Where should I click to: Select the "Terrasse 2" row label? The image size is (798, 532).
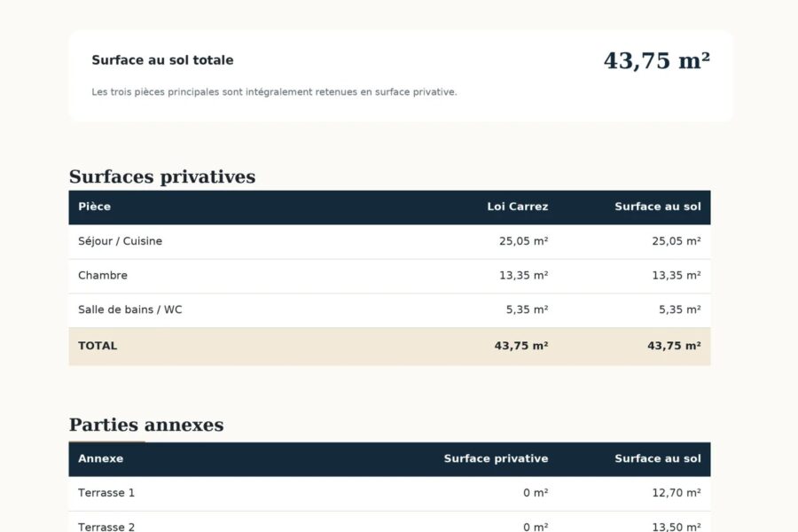106,527
